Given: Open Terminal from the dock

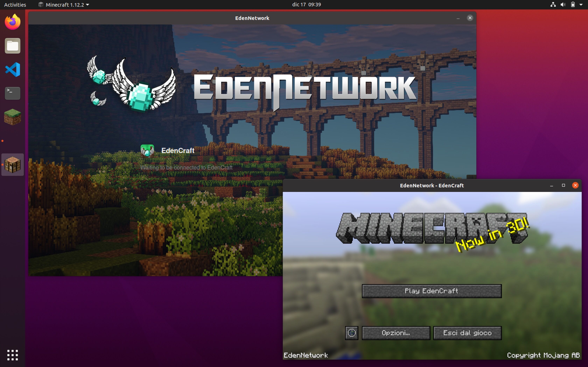Looking at the screenshot, I should (x=13, y=93).
